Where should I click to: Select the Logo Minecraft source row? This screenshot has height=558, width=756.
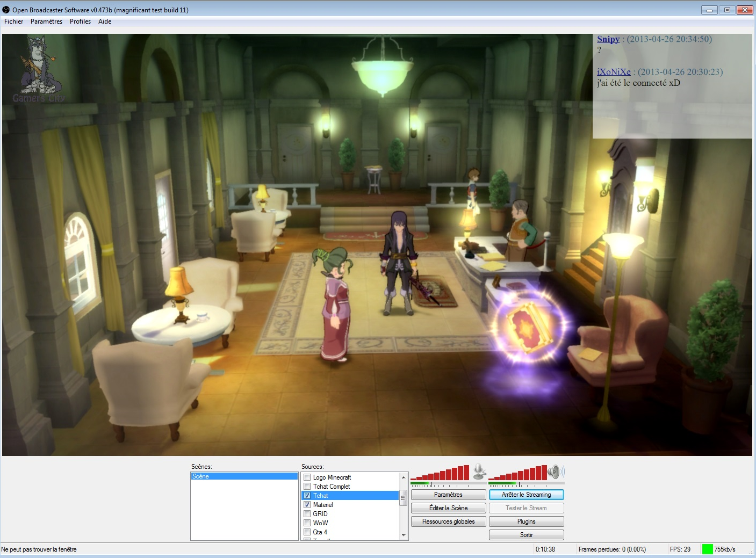pyautogui.click(x=351, y=477)
